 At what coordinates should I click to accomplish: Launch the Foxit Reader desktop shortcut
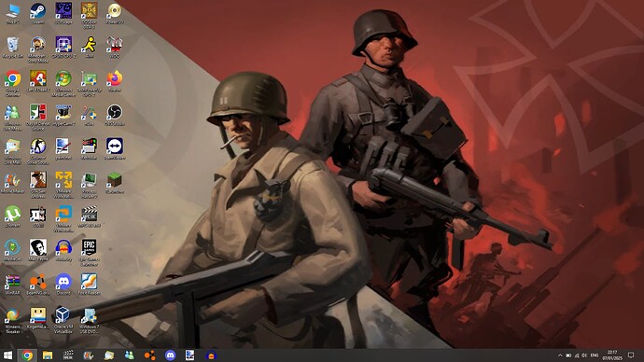(x=89, y=284)
